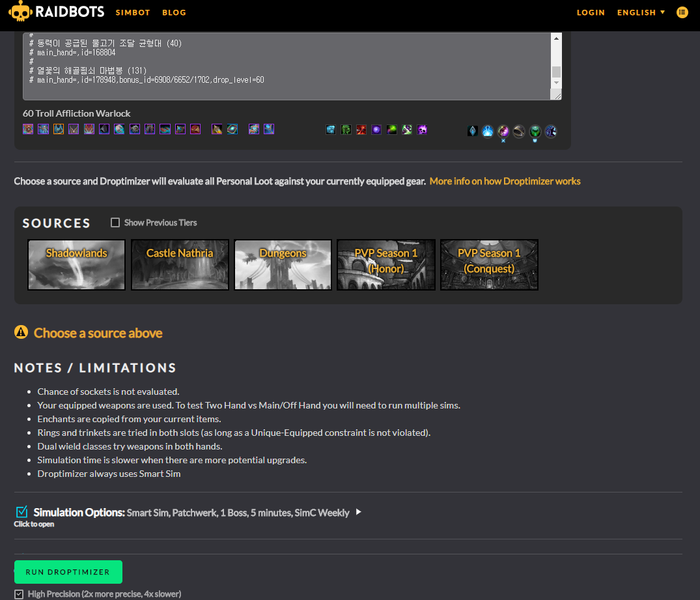Click the text box scrollbar up arrow
The image size is (700, 600).
pyautogui.click(x=556, y=38)
